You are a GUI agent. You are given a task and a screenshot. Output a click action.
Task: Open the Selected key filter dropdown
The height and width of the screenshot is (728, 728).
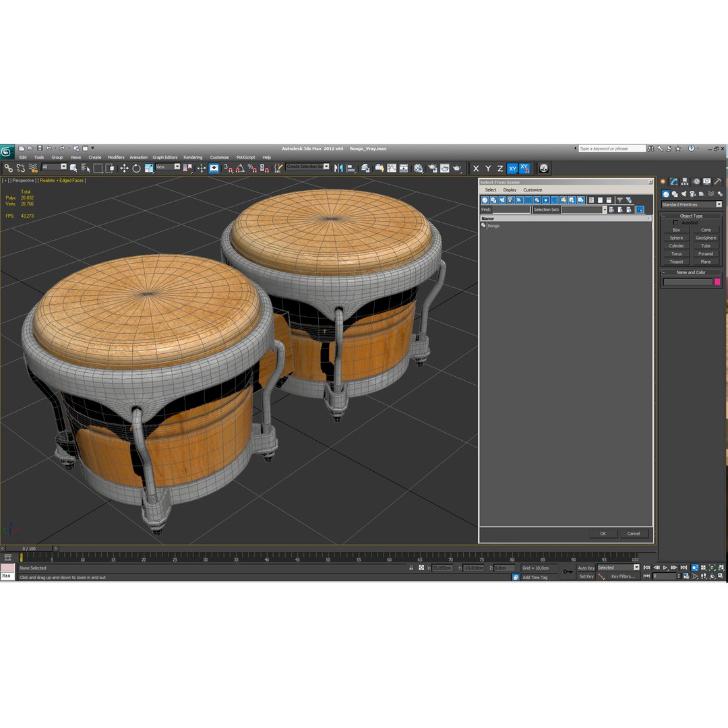(x=618, y=568)
